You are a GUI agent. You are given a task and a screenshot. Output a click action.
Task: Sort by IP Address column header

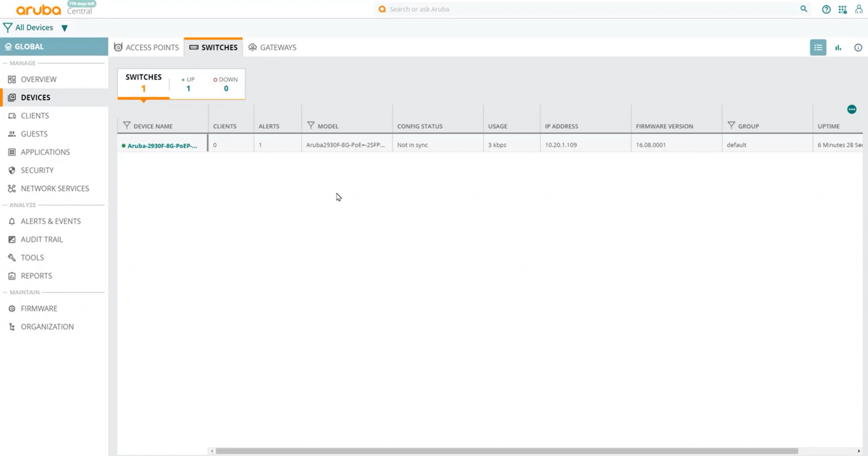click(x=562, y=126)
